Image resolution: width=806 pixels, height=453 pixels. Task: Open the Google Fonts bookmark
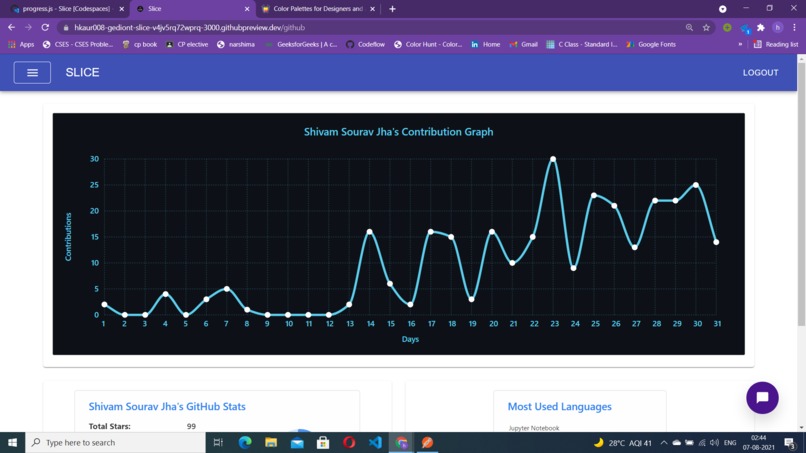coord(651,44)
